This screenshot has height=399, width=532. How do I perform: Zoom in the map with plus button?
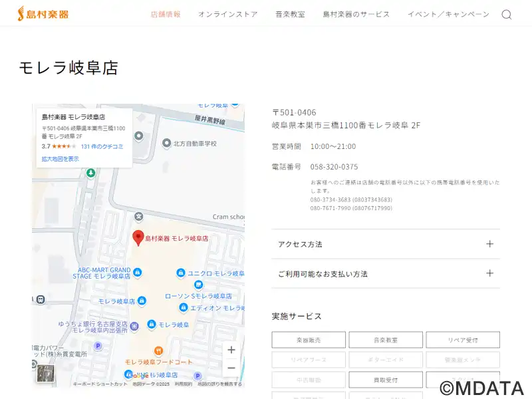pos(231,350)
